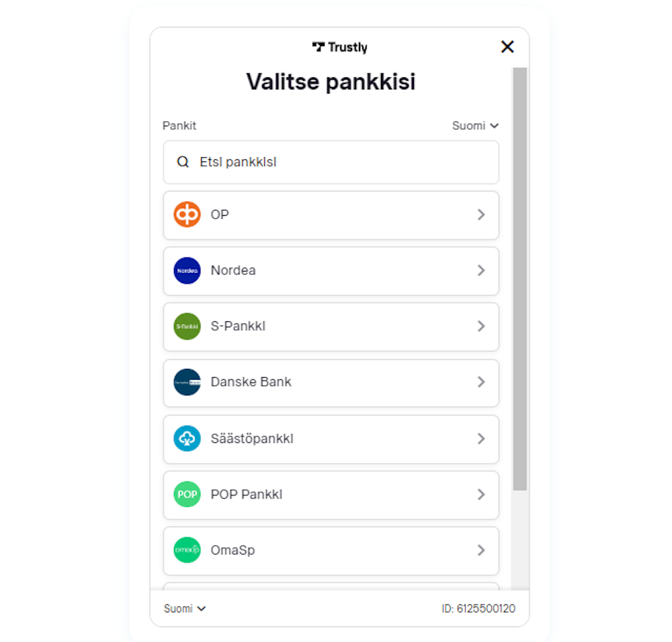Click the green POP Pankki logo icon
Screen dimensions: 672x642
click(187, 495)
